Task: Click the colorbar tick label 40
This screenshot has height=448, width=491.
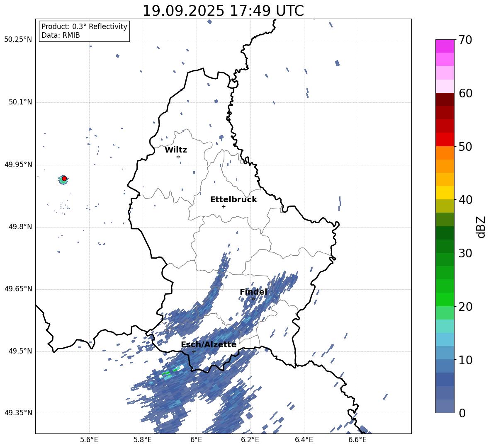Action: point(465,200)
